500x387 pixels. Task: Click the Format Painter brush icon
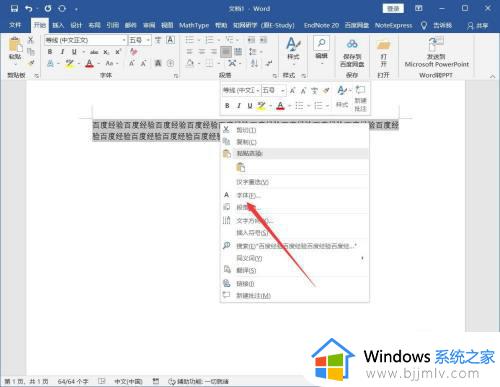point(31,63)
